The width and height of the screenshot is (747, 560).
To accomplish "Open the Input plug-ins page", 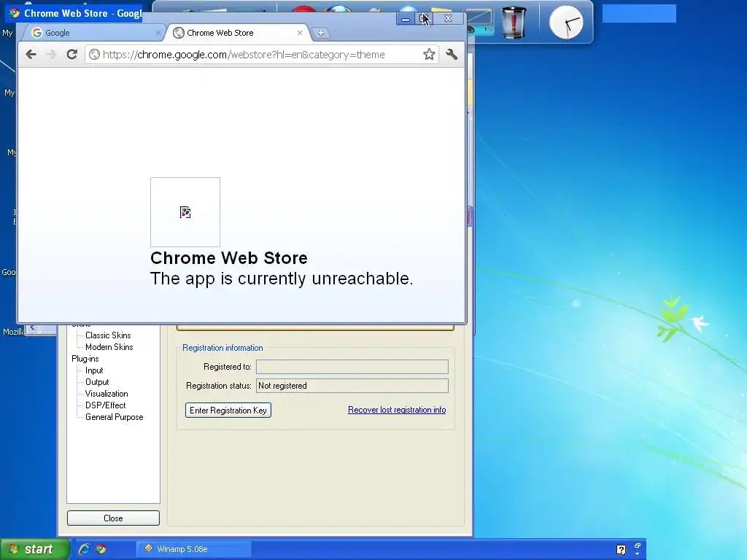I will 94,370.
